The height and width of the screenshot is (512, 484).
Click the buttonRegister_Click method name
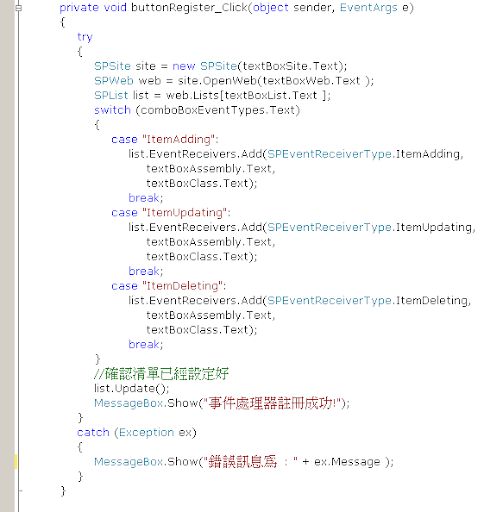click(189, 7)
